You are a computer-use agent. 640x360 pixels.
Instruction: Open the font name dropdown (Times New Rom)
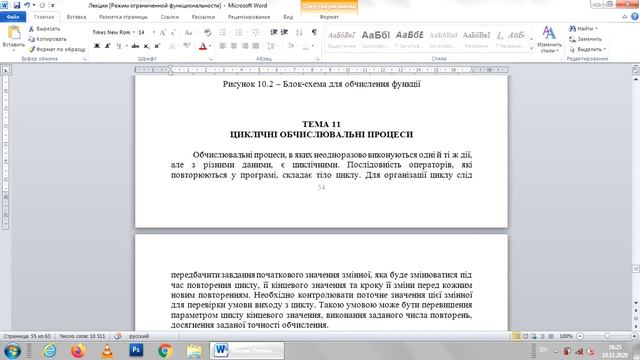pos(133,32)
